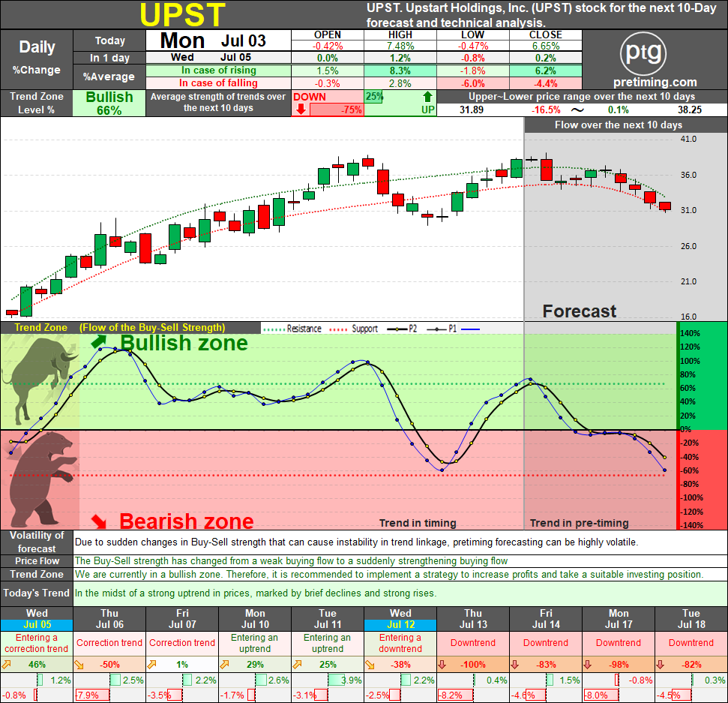Click Entering a downtrend cell for Jul 12
Screen dimensions: 728x703
coord(400,643)
